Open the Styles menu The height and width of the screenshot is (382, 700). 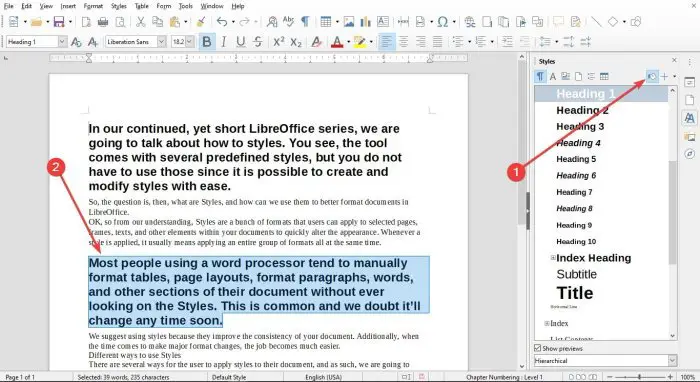118,6
